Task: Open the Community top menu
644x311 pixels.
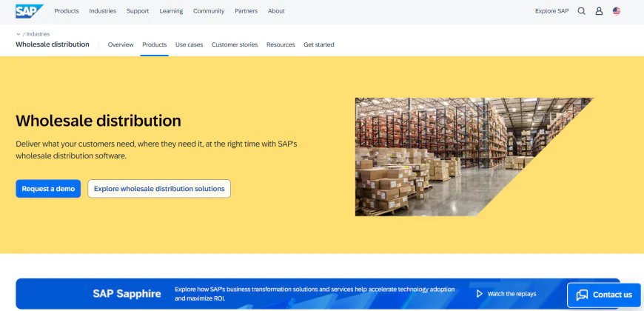Action: [x=209, y=11]
